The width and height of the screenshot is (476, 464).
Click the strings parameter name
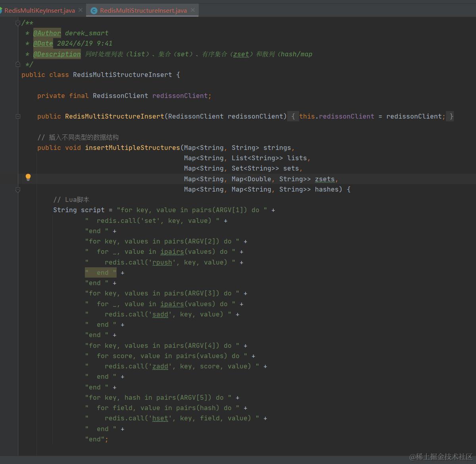pos(277,148)
